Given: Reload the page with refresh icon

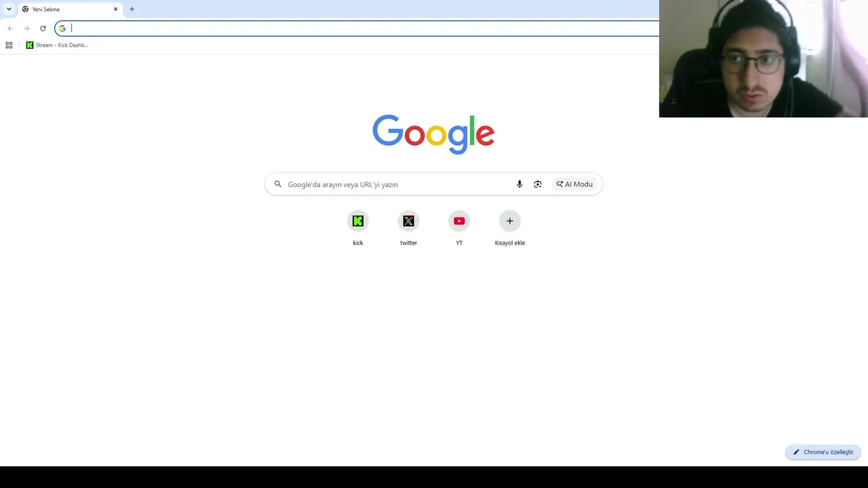Looking at the screenshot, I should pyautogui.click(x=43, y=28).
